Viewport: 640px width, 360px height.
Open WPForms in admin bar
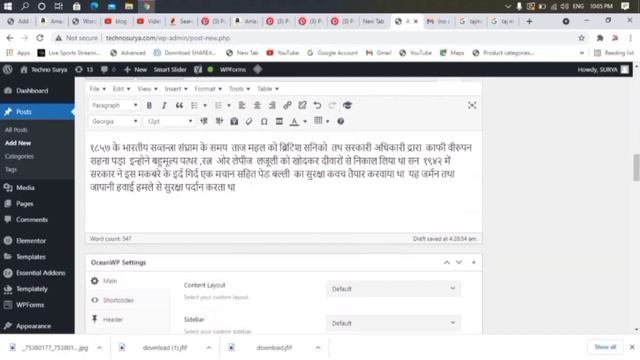[x=233, y=69]
